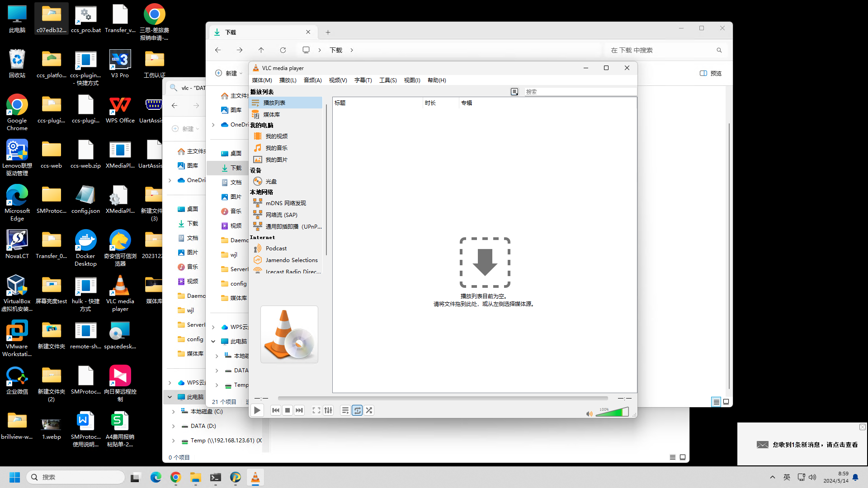Select Jamendo Selections in VLC sidebar
Image resolution: width=868 pixels, height=488 pixels.
[286, 260]
